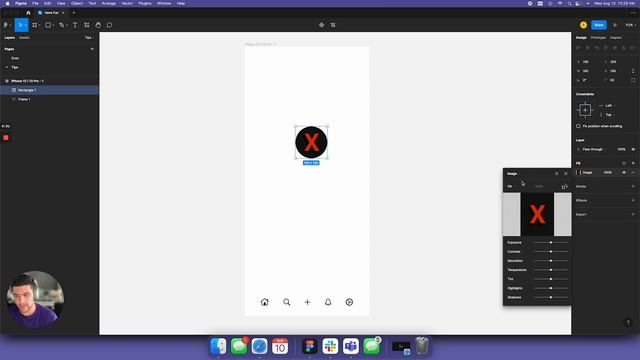Select the Frame tool

(35, 25)
